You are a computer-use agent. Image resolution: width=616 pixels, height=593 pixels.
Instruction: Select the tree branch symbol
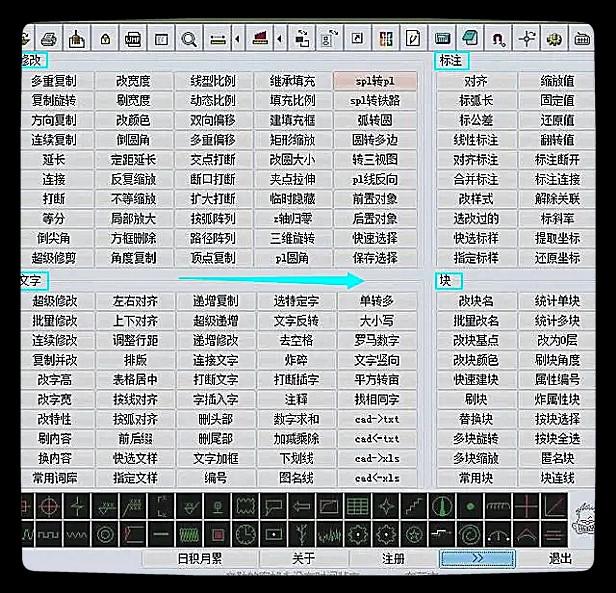pos(302,534)
